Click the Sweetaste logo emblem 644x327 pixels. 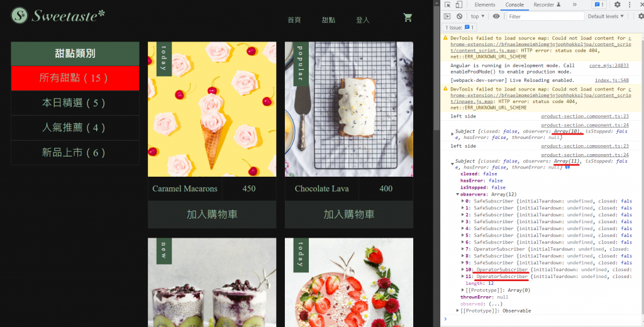tap(19, 15)
